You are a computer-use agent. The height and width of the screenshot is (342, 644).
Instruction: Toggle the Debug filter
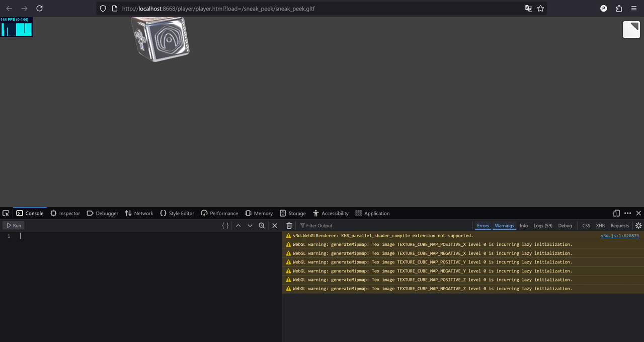[x=565, y=226]
